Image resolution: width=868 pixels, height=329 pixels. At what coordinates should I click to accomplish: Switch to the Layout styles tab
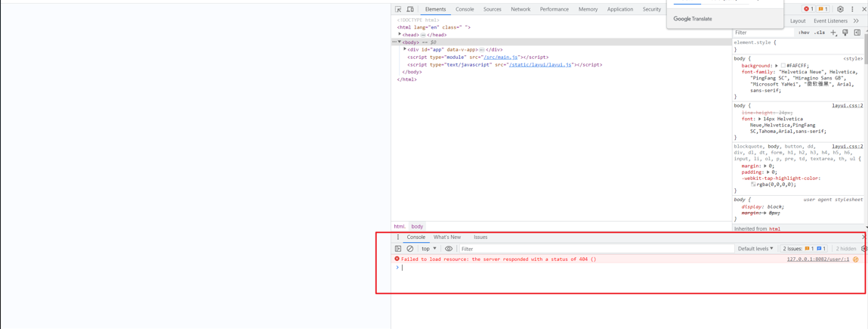[798, 21]
